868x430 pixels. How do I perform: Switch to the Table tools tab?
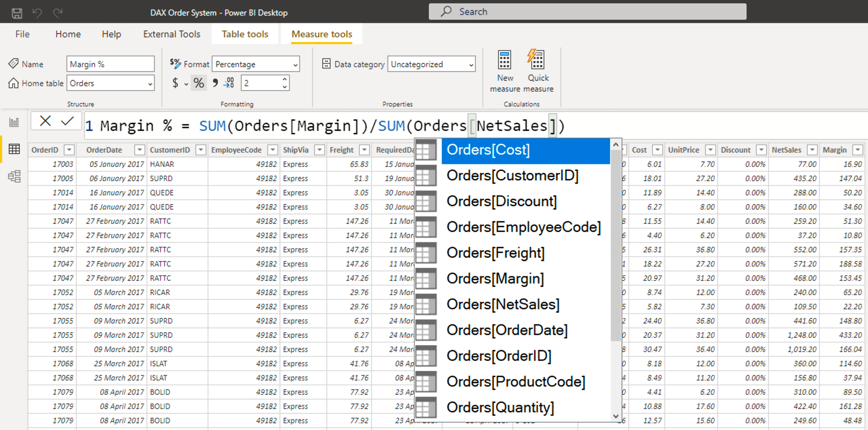click(245, 34)
